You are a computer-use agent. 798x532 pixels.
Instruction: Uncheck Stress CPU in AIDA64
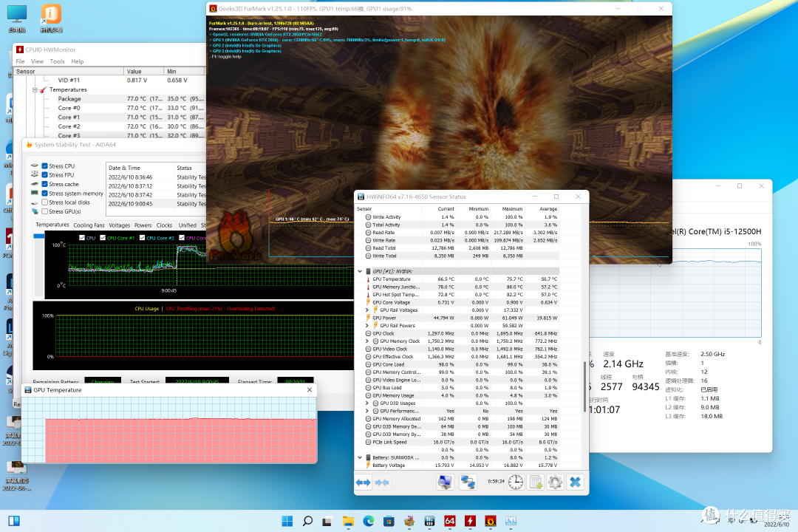[x=45, y=166]
